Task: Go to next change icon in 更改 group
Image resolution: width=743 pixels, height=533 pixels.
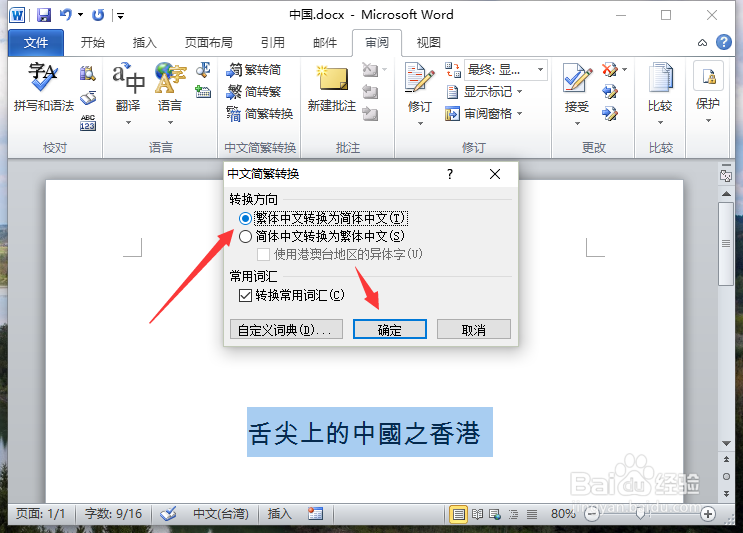Action: pos(610,113)
